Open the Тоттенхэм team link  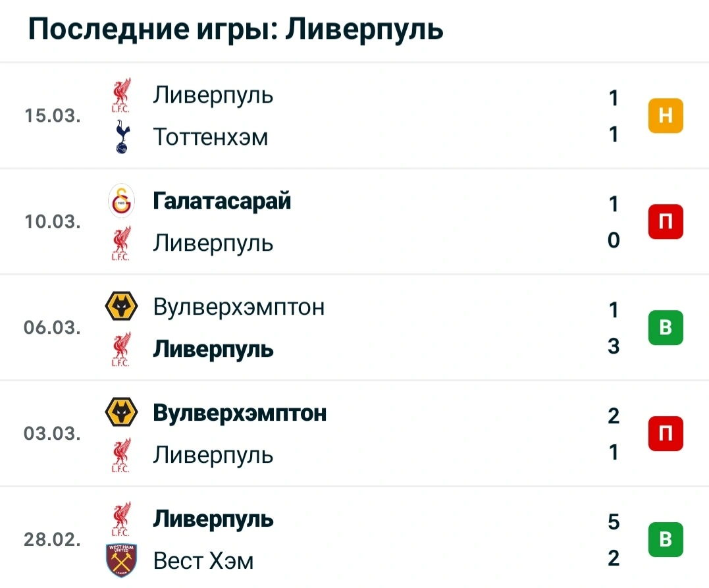coord(211,137)
